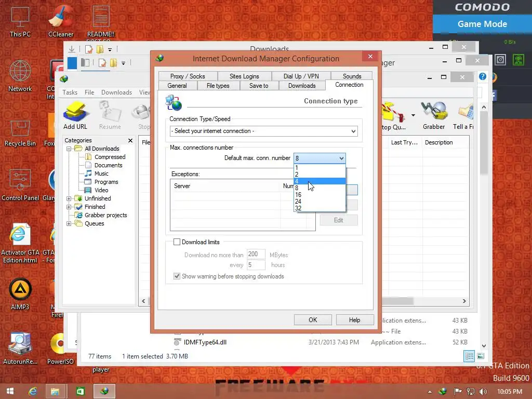Open the Recycle Bin icon
The height and width of the screenshot is (399, 532).
20,133
